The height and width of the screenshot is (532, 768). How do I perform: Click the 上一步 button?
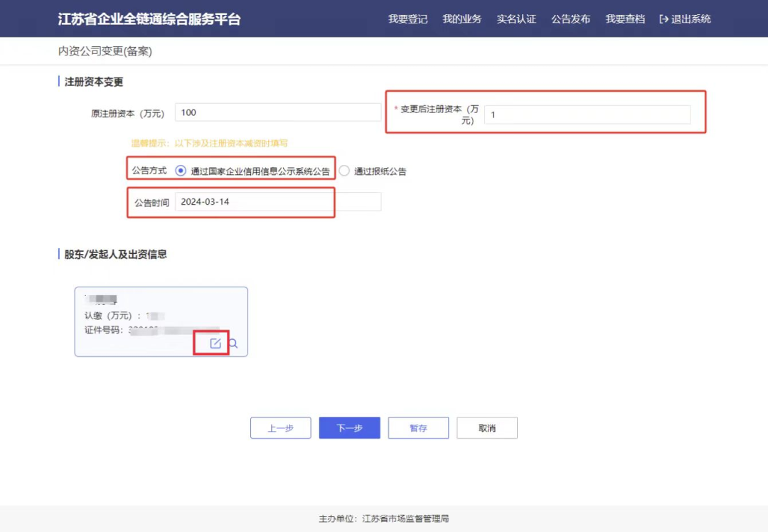click(x=280, y=427)
